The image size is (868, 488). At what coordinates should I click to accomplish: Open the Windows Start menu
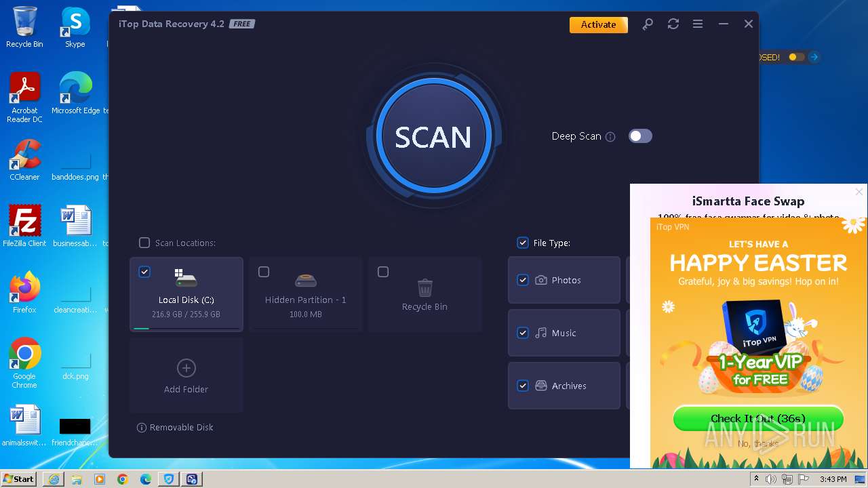click(19, 479)
